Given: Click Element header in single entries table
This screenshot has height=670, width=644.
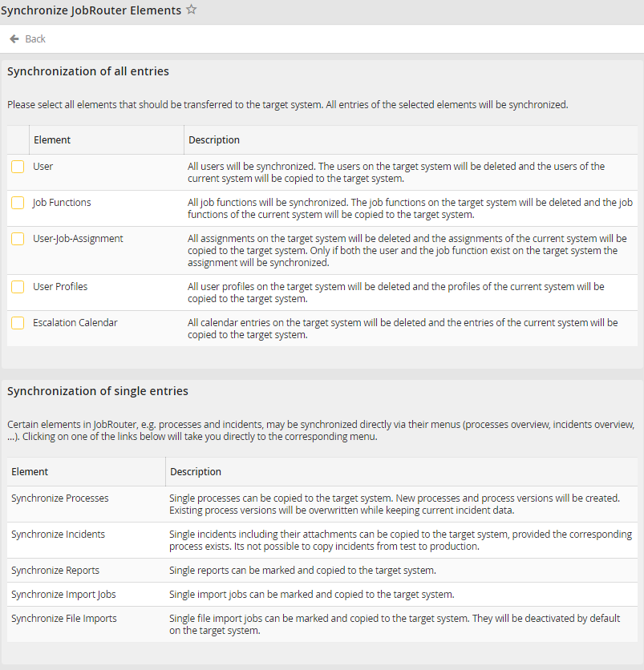Looking at the screenshot, I should (x=30, y=472).
